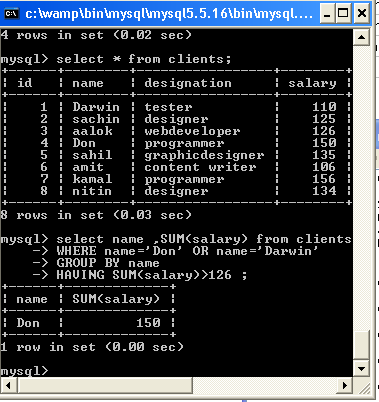Click the salary value 135

coord(324,155)
